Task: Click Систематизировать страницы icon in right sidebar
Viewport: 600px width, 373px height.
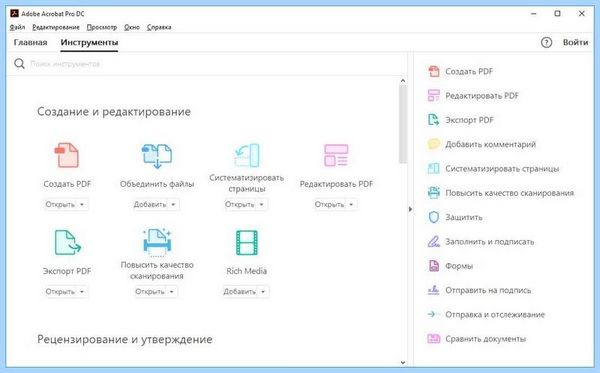Action: pyautogui.click(x=434, y=169)
